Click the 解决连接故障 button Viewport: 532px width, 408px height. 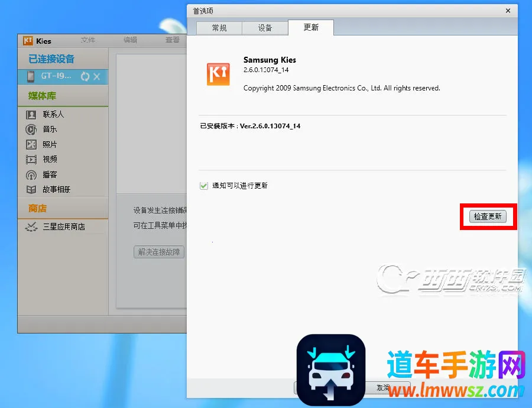click(160, 252)
